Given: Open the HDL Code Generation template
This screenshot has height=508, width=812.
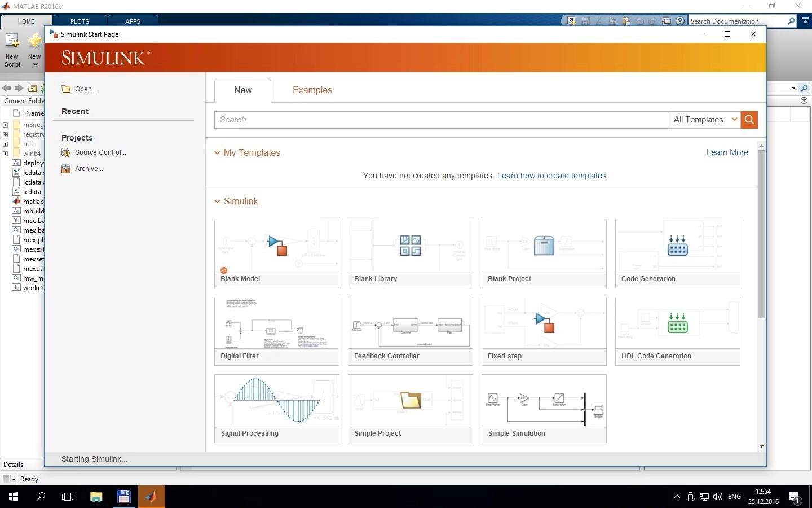Looking at the screenshot, I should pyautogui.click(x=678, y=331).
